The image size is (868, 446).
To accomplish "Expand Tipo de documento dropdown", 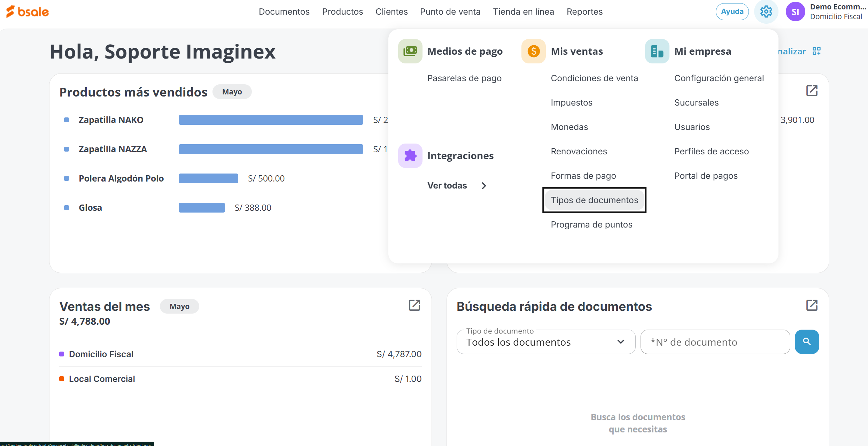I will (x=546, y=342).
